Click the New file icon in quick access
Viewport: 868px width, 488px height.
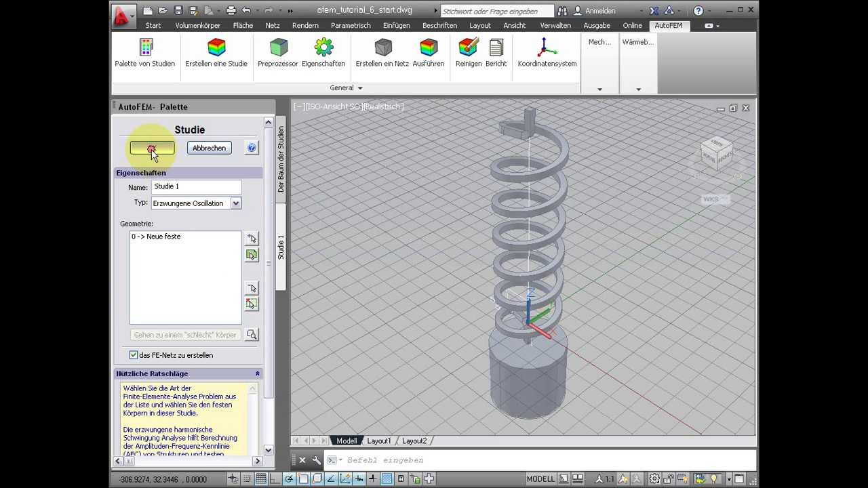(x=148, y=11)
